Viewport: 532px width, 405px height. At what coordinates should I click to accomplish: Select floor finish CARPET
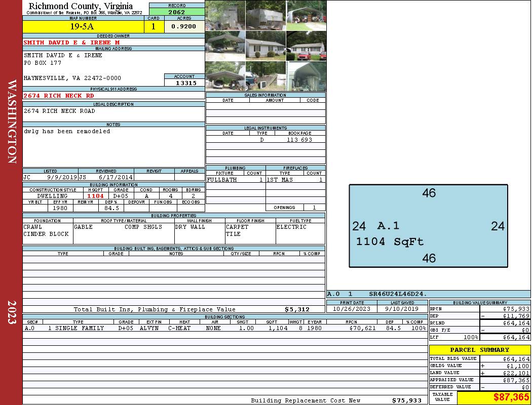pyautogui.click(x=237, y=227)
